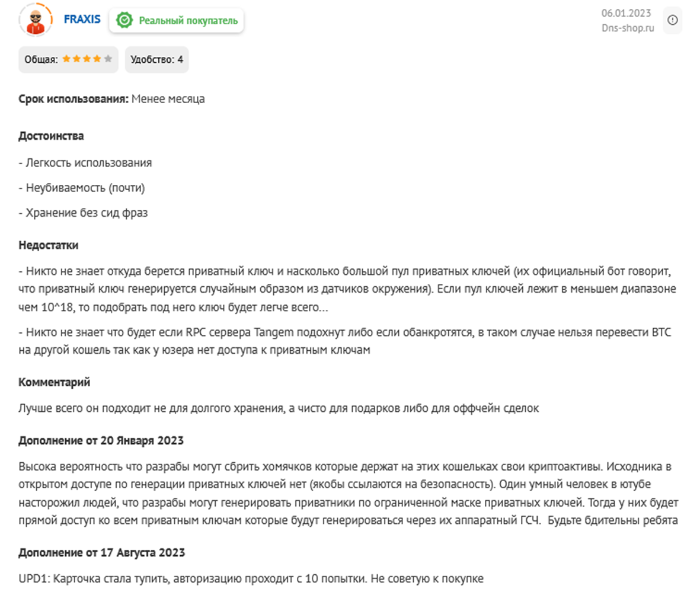Image resolution: width=700 pixels, height=589 pixels.
Task: Open the FRAXIS username profile link
Action: click(x=82, y=19)
